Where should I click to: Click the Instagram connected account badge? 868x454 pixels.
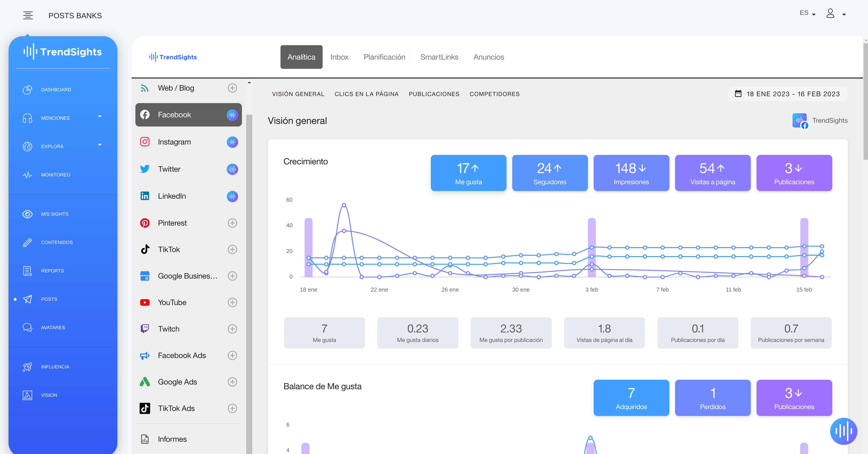(232, 142)
